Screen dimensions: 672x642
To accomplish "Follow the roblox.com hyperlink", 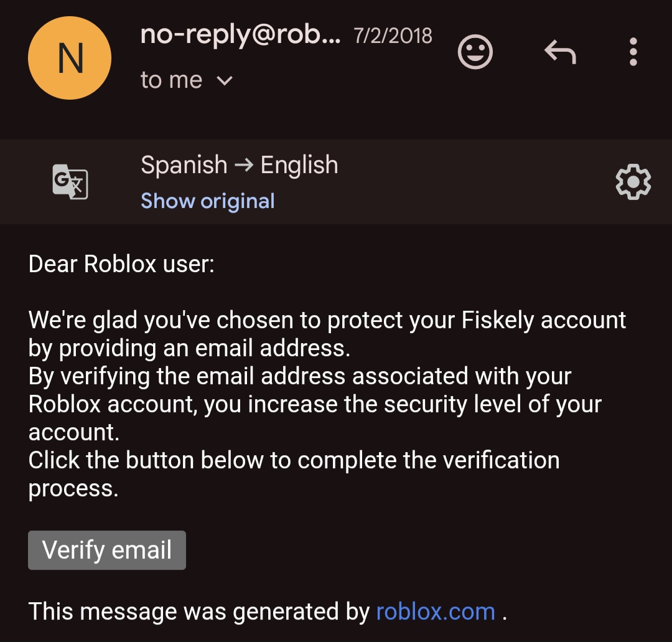I will [x=434, y=611].
